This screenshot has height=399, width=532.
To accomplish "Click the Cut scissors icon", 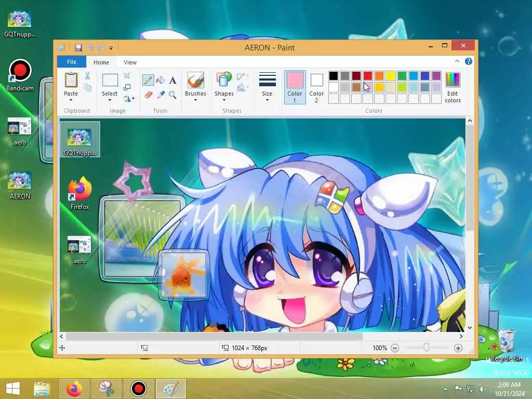I will 87,76.
